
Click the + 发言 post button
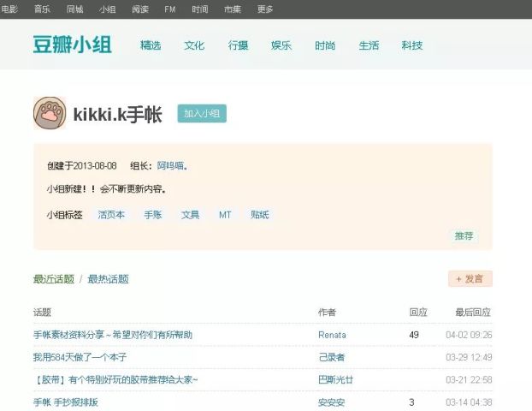coord(470,279)
